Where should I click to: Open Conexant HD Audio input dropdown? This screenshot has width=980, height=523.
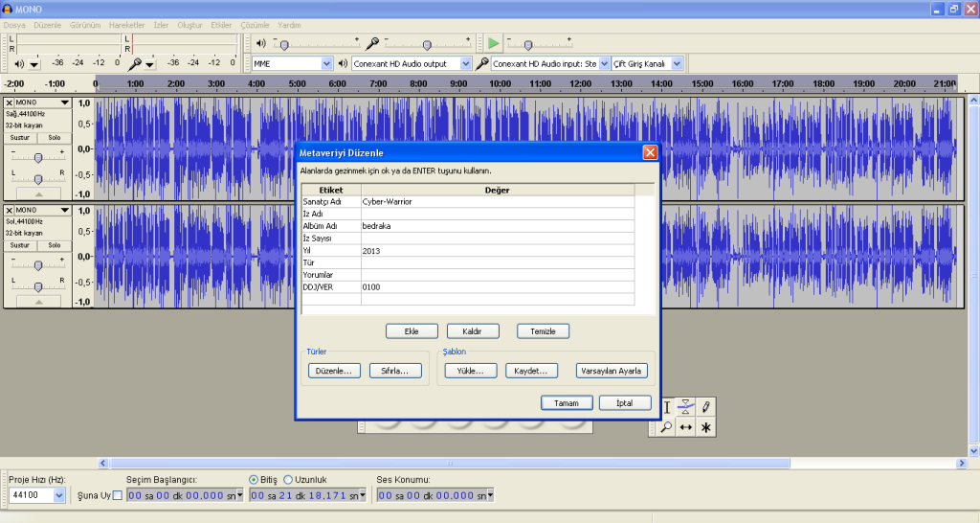(x=604, y=64)
